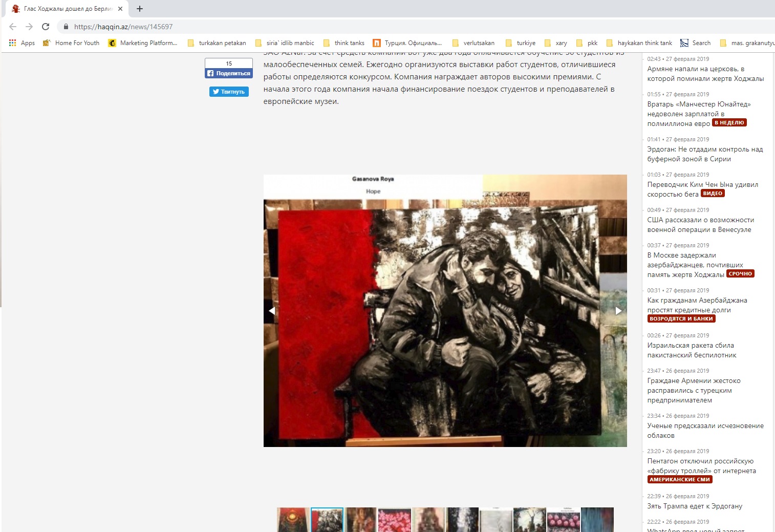This screenshot has height=532, width=775.
Task: Click the Twitter Твитнуть button
Action: pyautogui.click(x=229, y=92)
